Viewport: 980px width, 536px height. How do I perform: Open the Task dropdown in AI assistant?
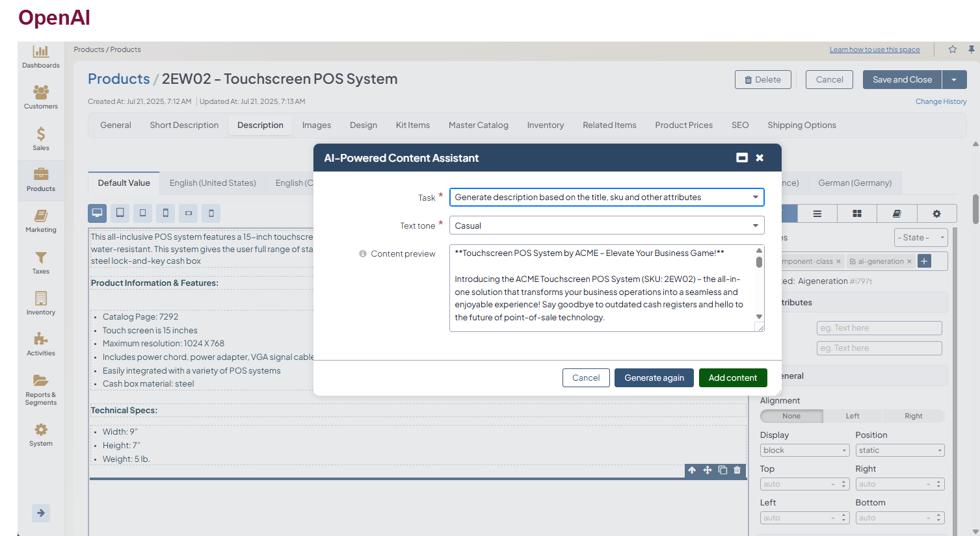pos(606,198)
